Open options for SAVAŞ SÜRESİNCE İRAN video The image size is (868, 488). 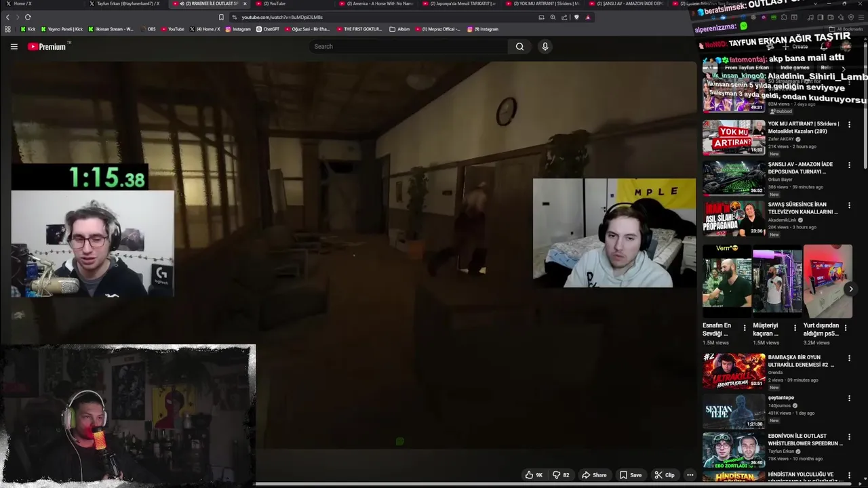pos(849,205)
